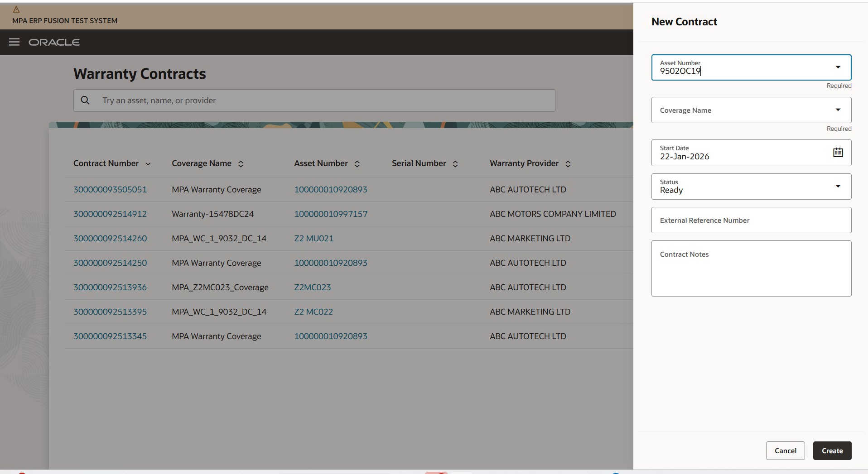868x474 pixels.
Task: Open the Start Date calendar picker
Action: click(838, 153)
